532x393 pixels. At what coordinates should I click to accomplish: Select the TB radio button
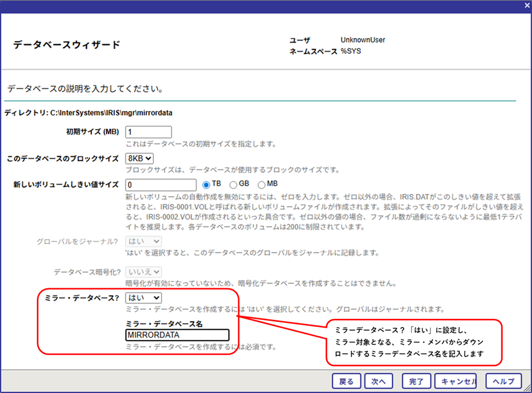click(207, 185)
